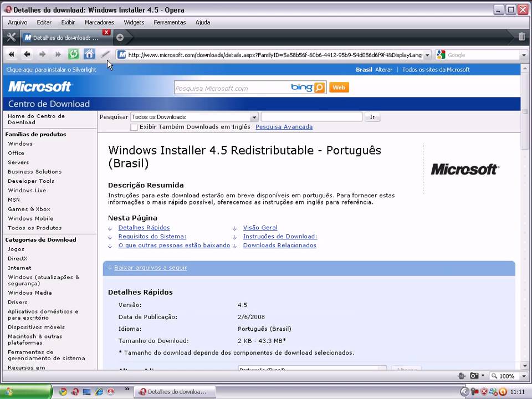Open the Widgets menu

click(134, 22)
